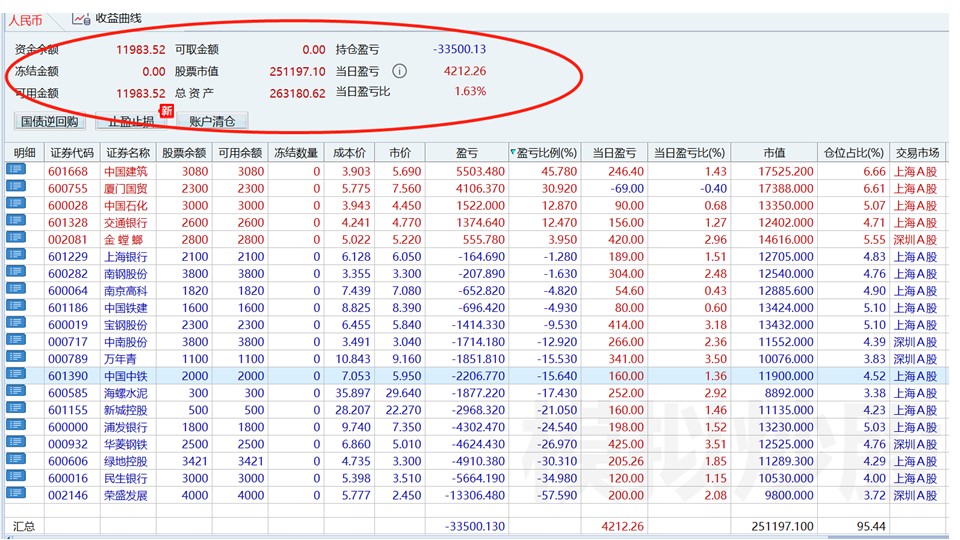This screenshot has width=960, height=540.
Task: Click loss value -13306.480
Action: (x=475, y=495)
